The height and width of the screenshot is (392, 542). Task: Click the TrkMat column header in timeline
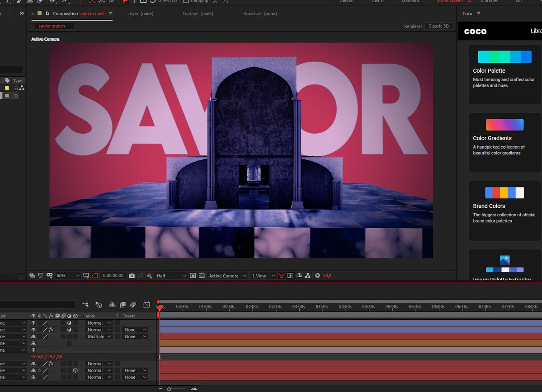click(128, 316)
